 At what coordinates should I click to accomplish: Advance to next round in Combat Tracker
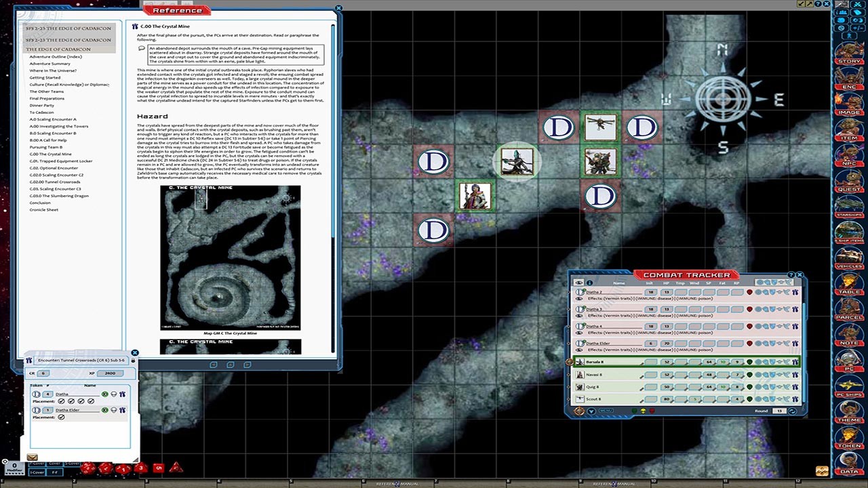point(793,411)
